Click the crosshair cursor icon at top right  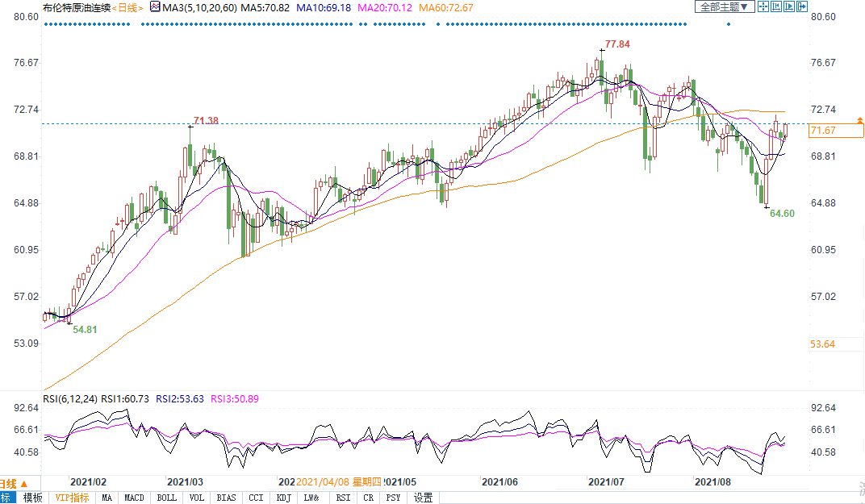tap(764, 6)
